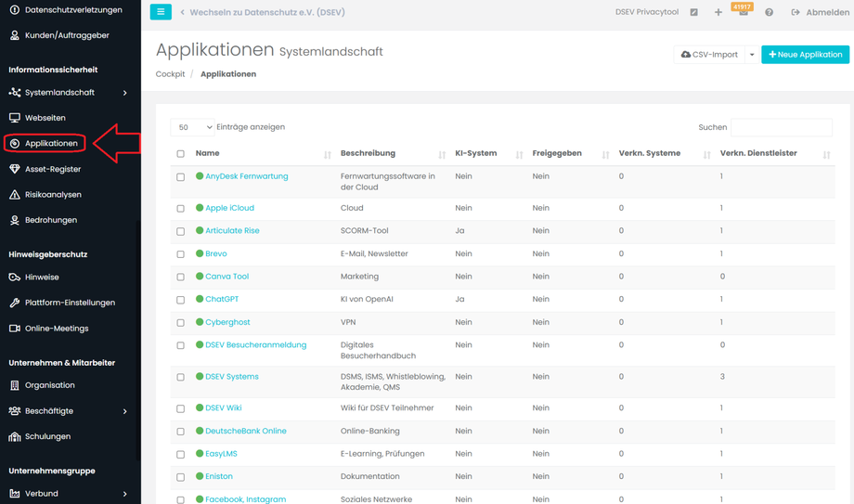
Task: Open the mail notifications icon
Action: (743, 13)
